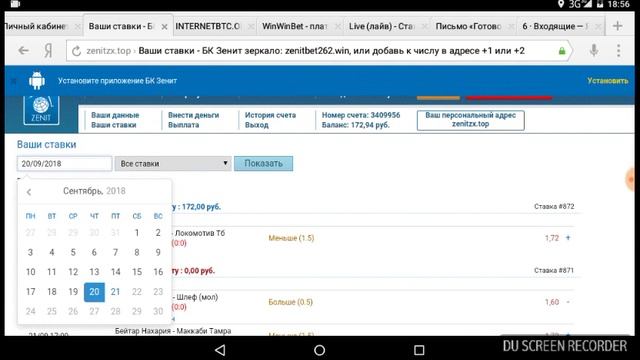Open a new tab with plus icon

[618, 26]
